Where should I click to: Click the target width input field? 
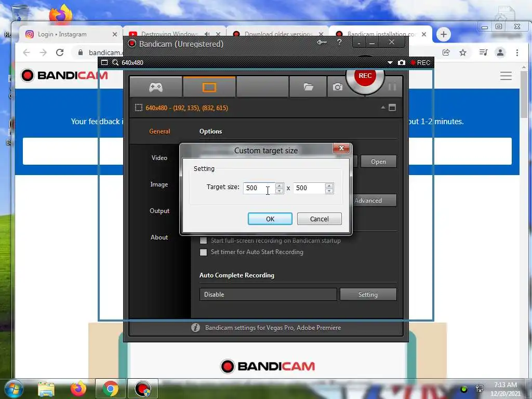click(259, 188)
